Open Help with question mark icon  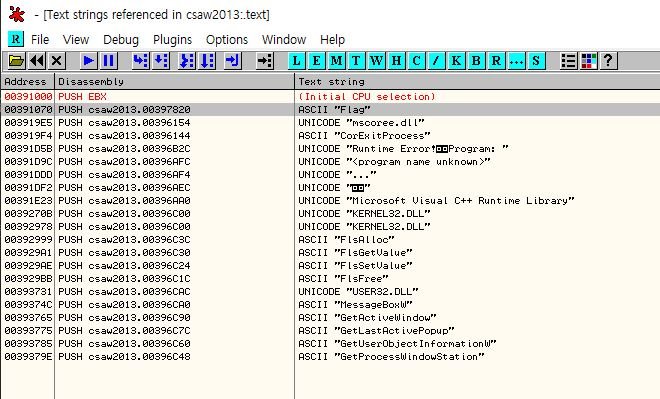click(608, 61)
